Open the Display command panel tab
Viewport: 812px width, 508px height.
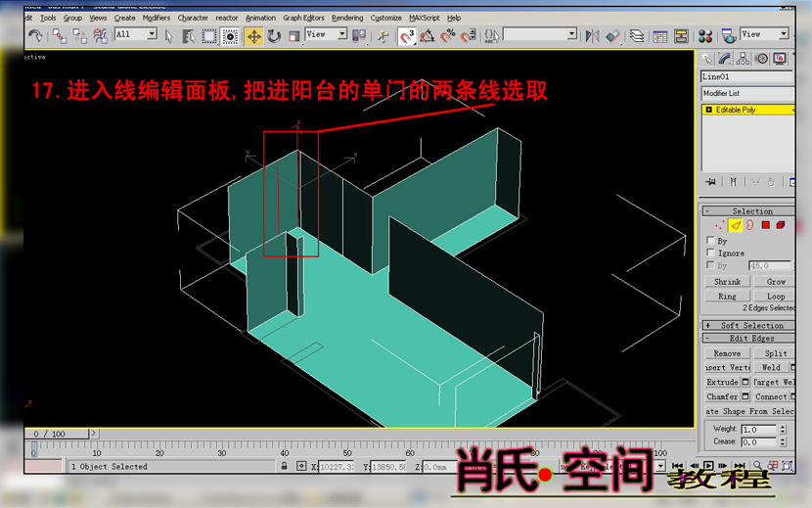tap(780, 59)
